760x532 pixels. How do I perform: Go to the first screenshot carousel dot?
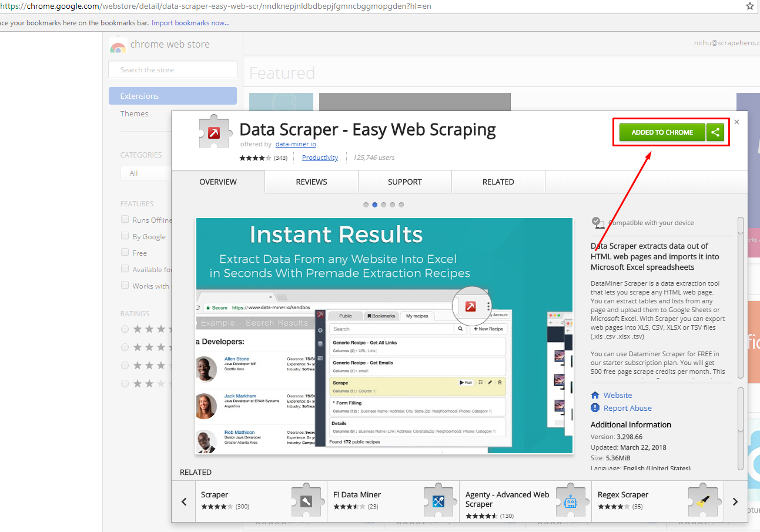click(x=366, y=205)
